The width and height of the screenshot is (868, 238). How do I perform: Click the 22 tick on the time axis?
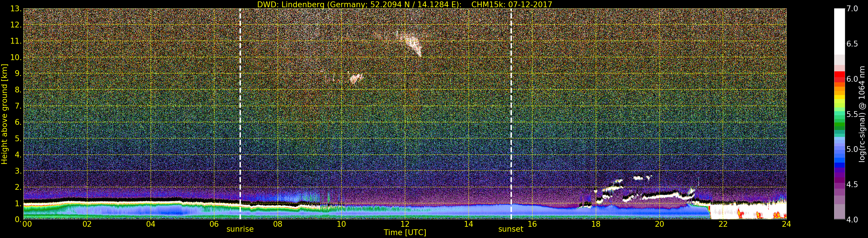click(723, 224)
